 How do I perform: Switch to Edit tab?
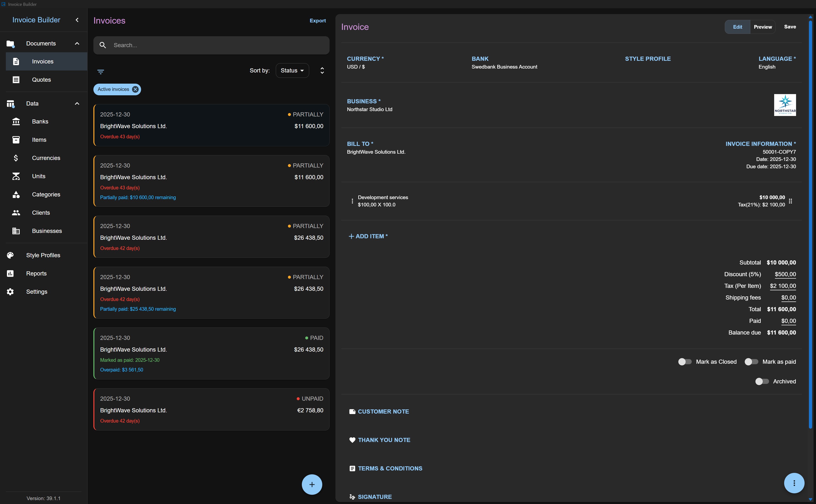tap(737, 27)
